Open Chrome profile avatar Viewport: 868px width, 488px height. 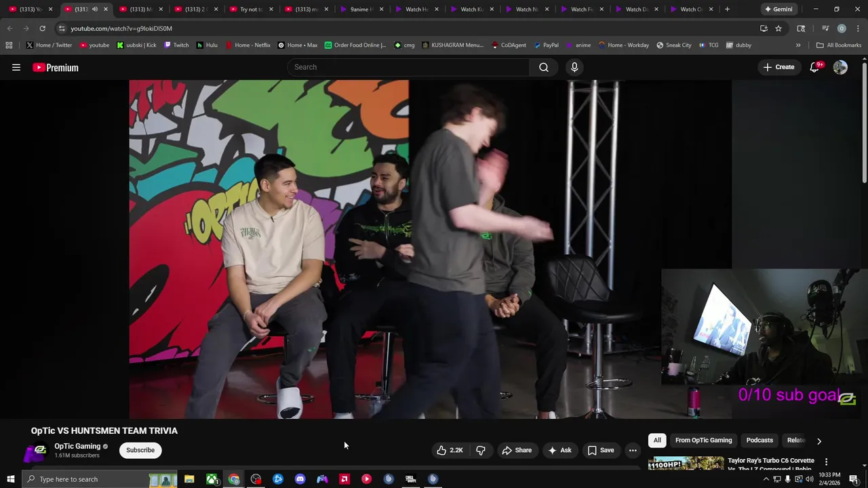[842, 28]
